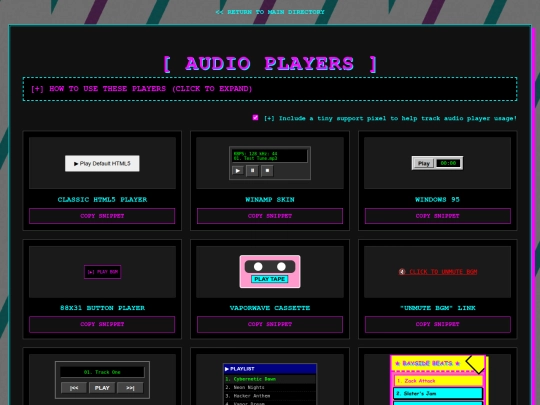Select Hacker Anthem in the playlist
The width and height of the screenshot is (540, 405).
point(270,396)
